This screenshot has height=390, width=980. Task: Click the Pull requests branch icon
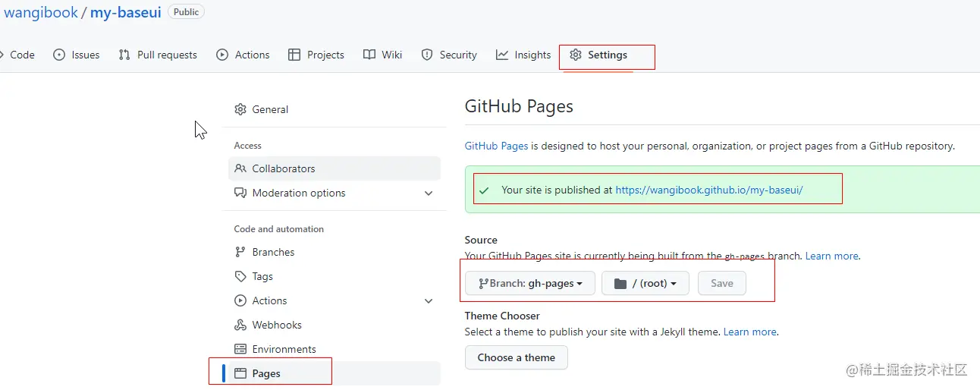(x=124, y=55)
